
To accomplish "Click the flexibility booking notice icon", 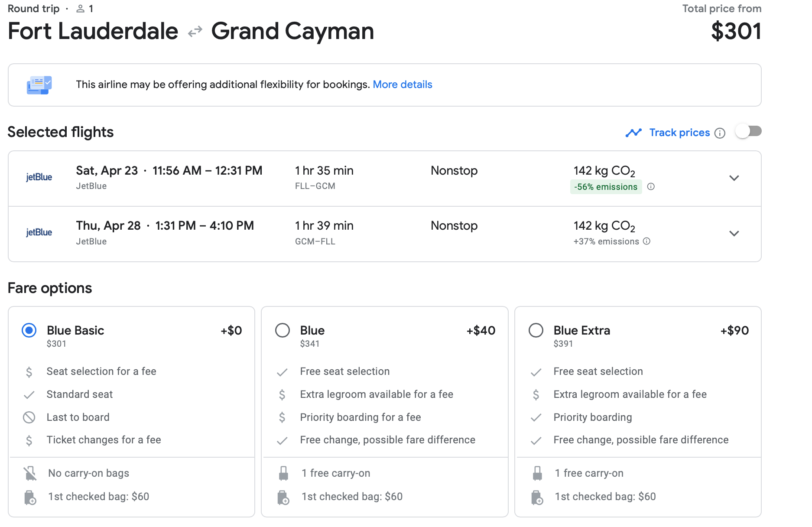I will tap(39, 85).
